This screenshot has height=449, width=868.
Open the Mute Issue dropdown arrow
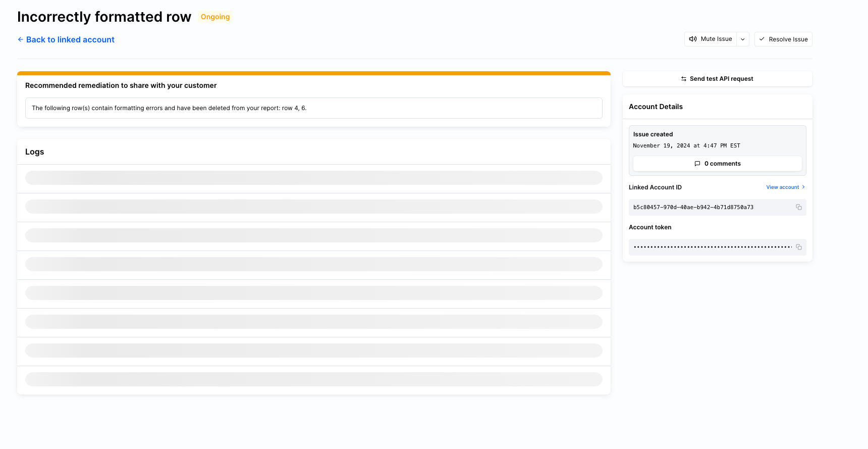pos(743,39)
